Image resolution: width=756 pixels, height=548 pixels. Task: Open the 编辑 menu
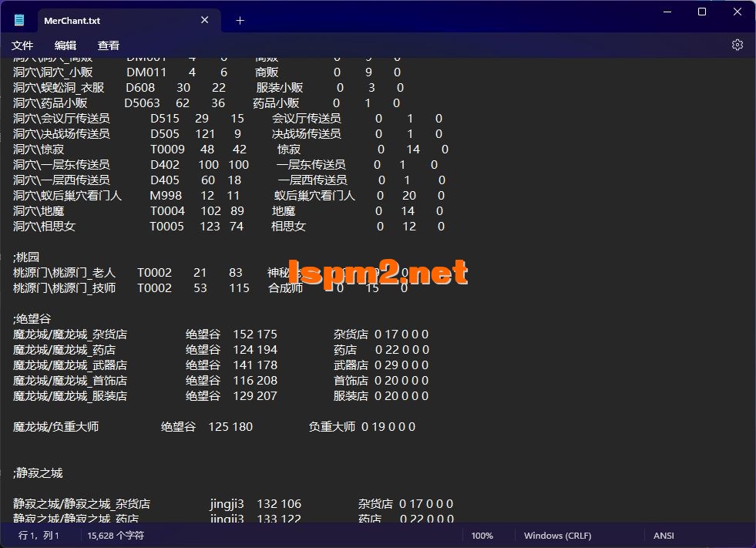(x=66, y=45)
